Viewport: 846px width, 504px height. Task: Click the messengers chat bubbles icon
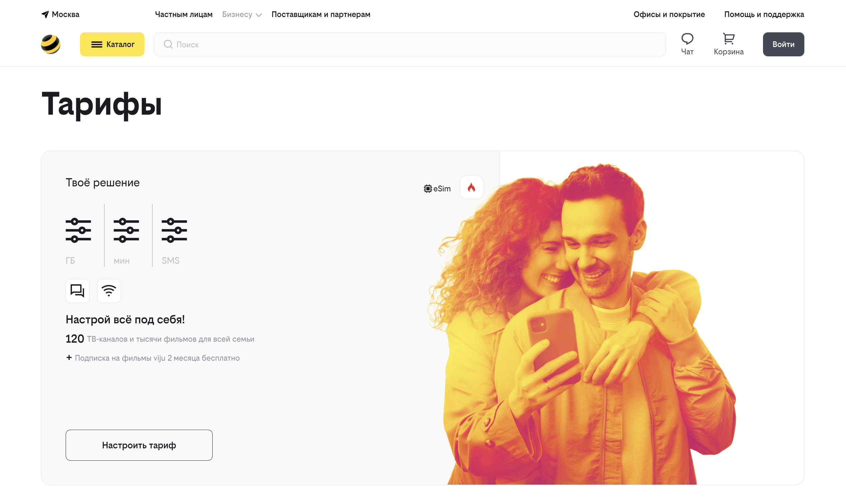77,291
